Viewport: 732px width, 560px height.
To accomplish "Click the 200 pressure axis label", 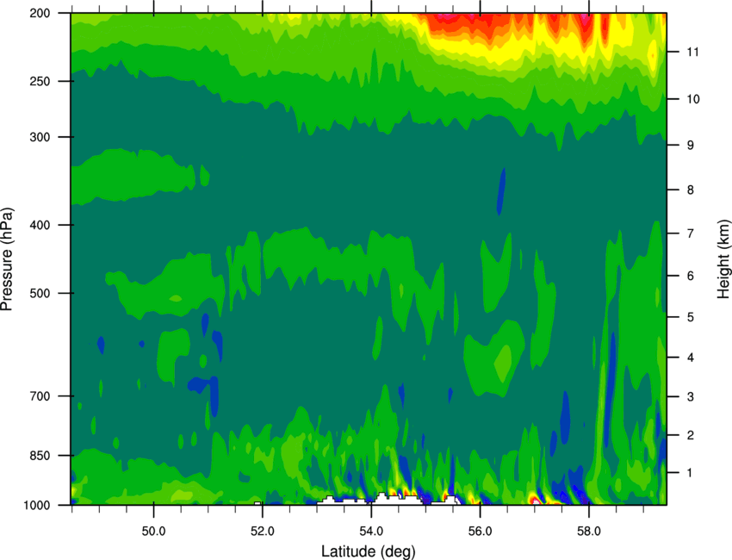I will click(x=40, y=13).
